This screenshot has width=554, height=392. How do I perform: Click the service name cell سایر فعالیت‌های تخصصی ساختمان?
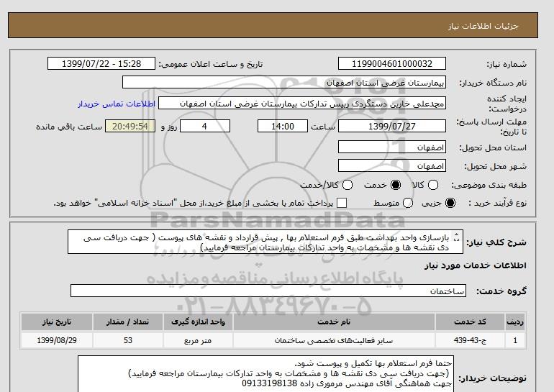pos(334,340)
